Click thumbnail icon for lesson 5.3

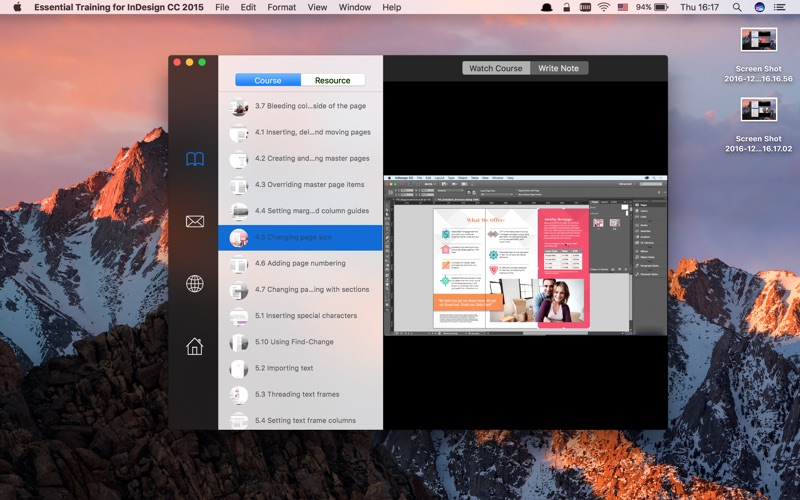tap(239, 395)
